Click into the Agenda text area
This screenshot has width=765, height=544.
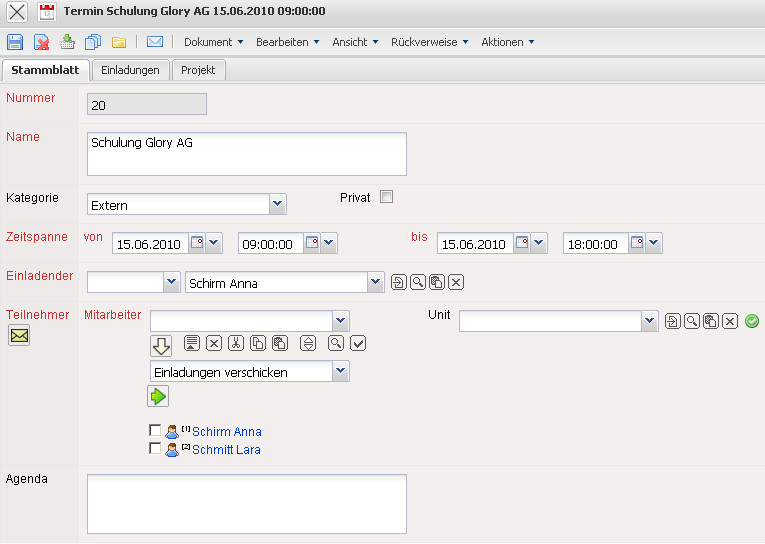tap(247, 503)
